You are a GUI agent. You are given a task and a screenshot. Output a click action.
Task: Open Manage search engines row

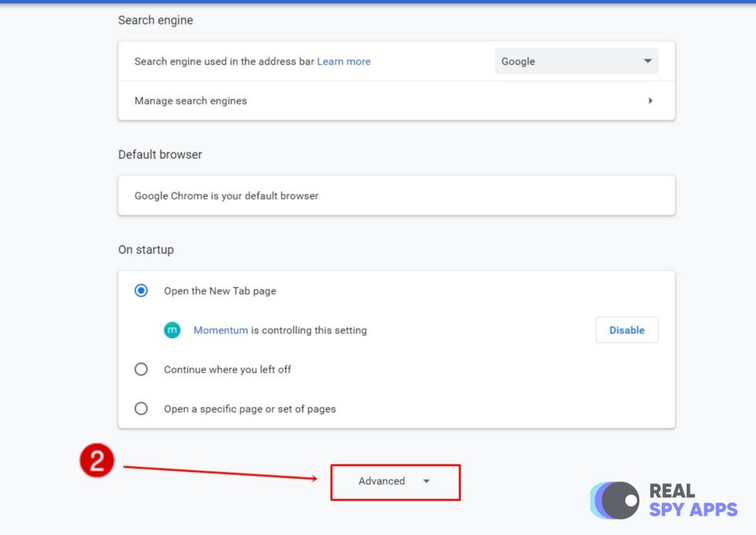pos(396,100)
